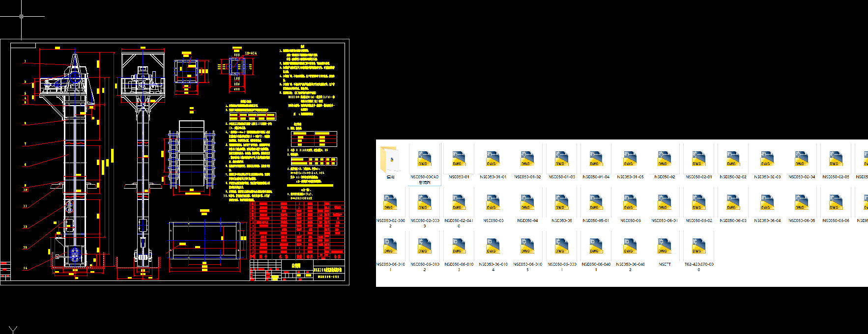Image resolution: width=868 pixels, height=334 pixels.
Task: Open the yellow folder in the file list
Action: (x=391, y=163)
